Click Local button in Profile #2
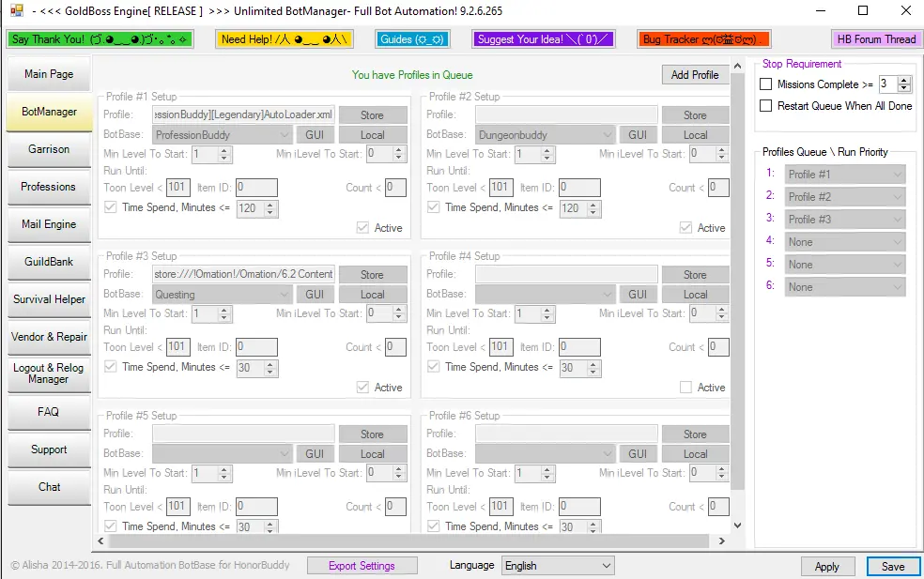This screenshot has width=924, height=579. coord(696,135)
